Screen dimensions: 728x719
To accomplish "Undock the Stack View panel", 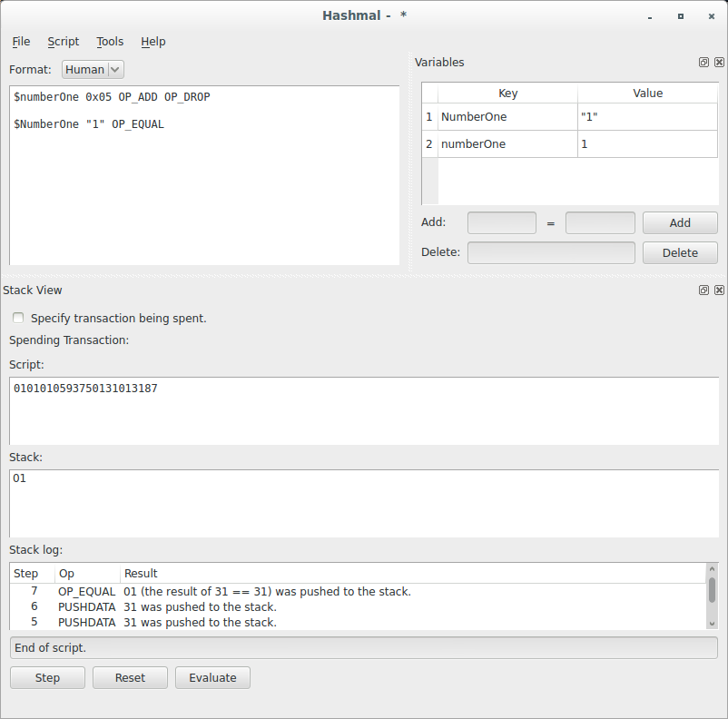I will click(703, 290).
